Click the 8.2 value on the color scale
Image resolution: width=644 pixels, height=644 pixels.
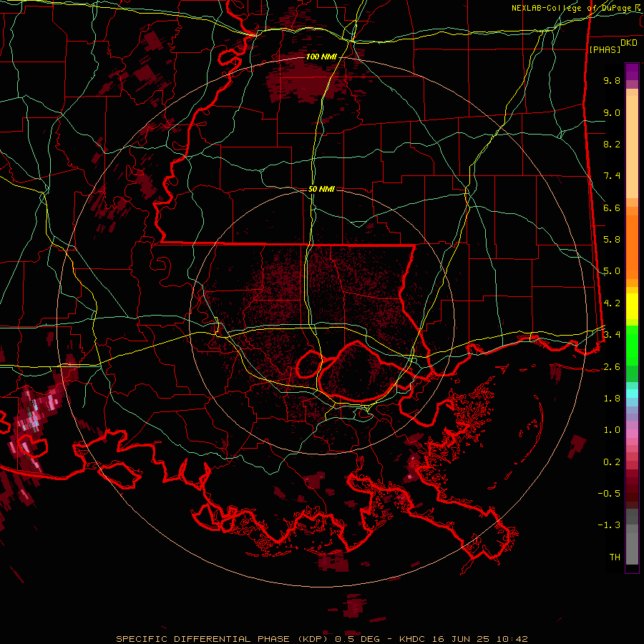(612, 144)
